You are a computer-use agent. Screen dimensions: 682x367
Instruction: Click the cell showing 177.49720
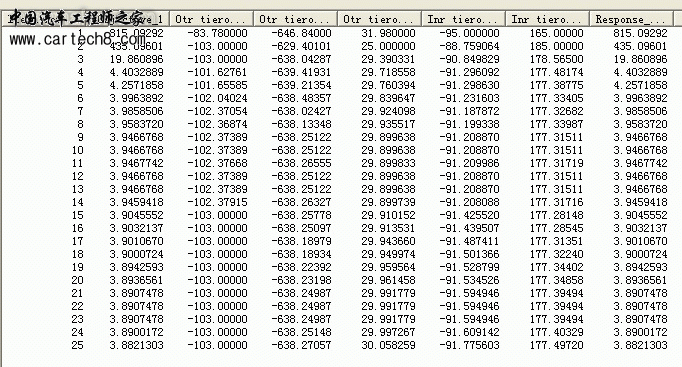556,346
